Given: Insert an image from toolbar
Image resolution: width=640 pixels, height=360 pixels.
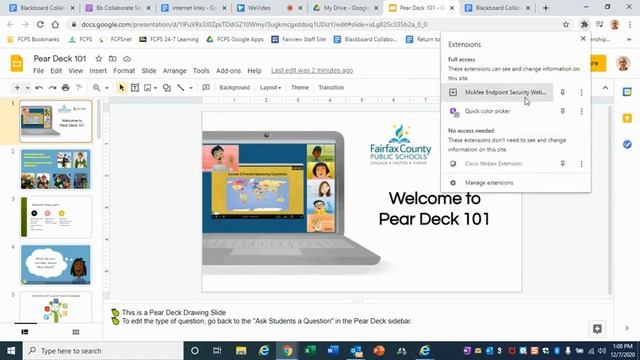Looking at the screenshot, I should coord(148,88).
